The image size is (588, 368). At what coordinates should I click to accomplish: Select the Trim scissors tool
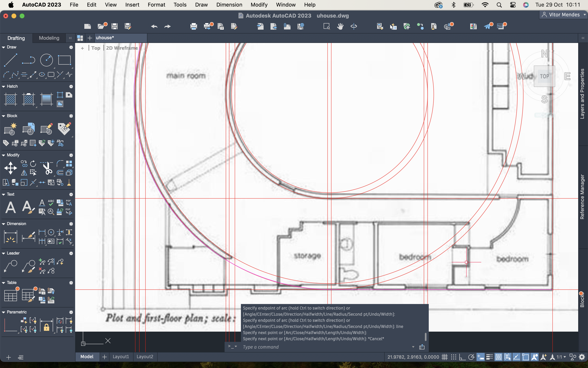46,168
